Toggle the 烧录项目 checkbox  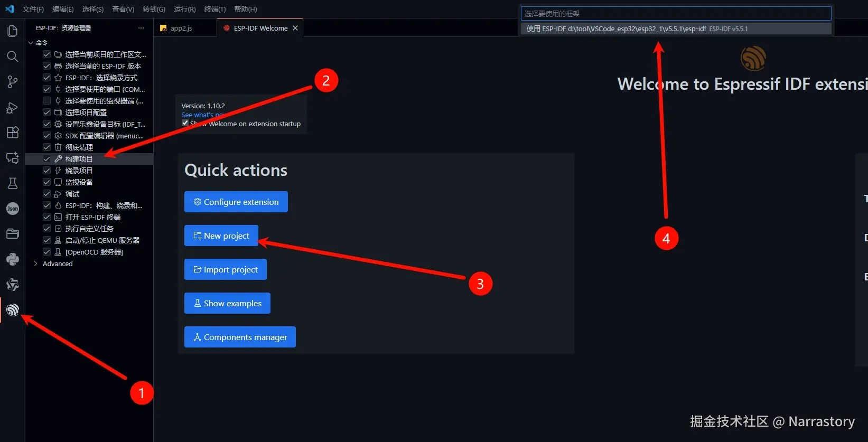[46, 171]
